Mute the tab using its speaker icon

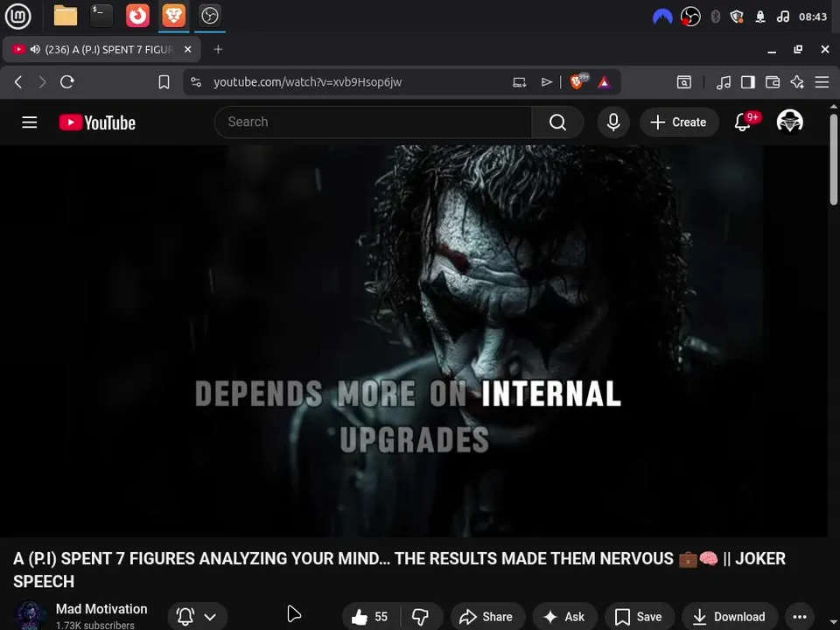coord(35,49)
